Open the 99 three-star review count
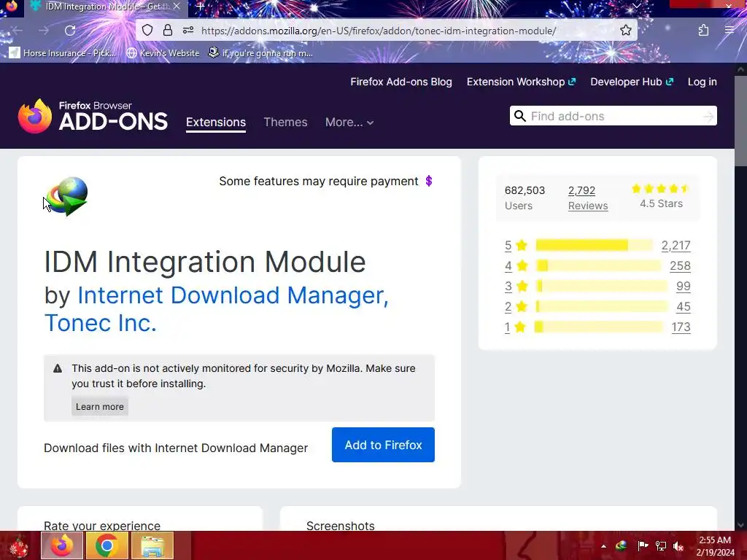 tap(683, 286)
